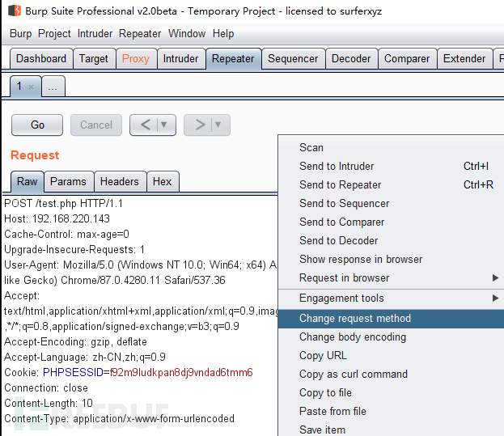Click the Host: 192.168.220.143 line
The image size is (504, 436).
[x=57, y=218]
